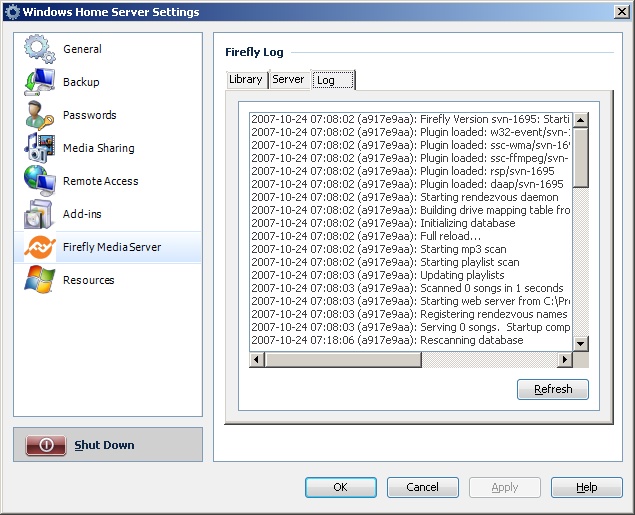
Task: Select the 'Building drive mapping table' log line
Action: pyautogui.click(x=410, y=210)
